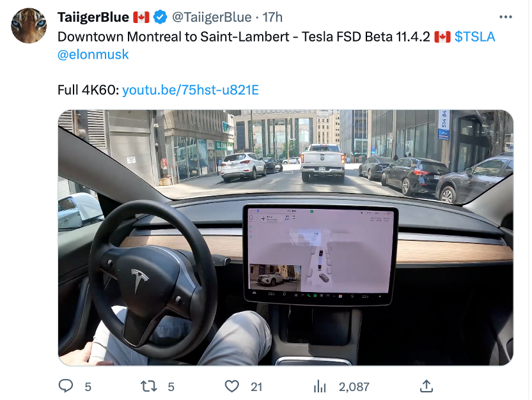Image resolution: width=532 pixels, height=400 pixels.
Task: Click the 17h timestamp
Action: point(272,17)
